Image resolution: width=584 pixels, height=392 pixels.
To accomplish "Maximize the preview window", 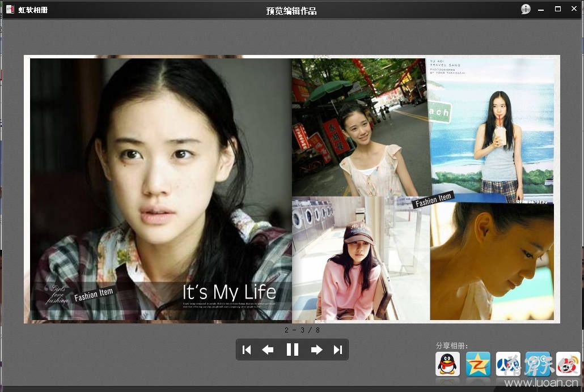I will pyautogui.click(x=557, y=9).
